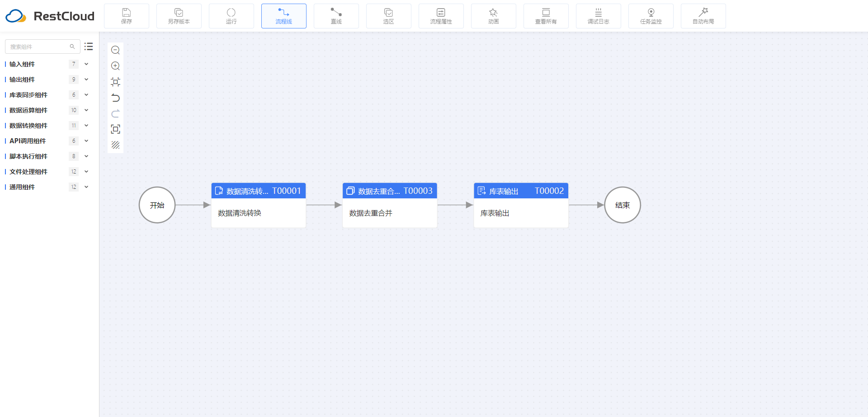Image resolution: width=868 pixels, height=417 pixels.
Task: Select the connector between 开始 and T00001
Action: click(193, 205)
